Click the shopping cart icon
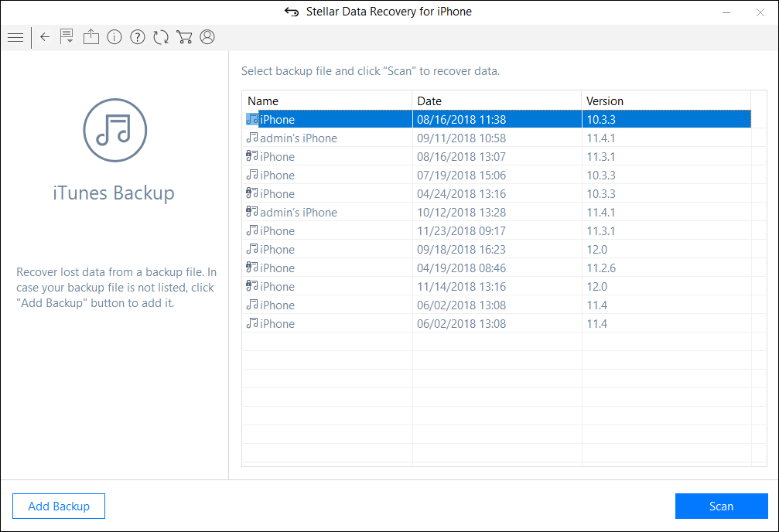This screenshot has width=779, height=532. coord(184,37)
